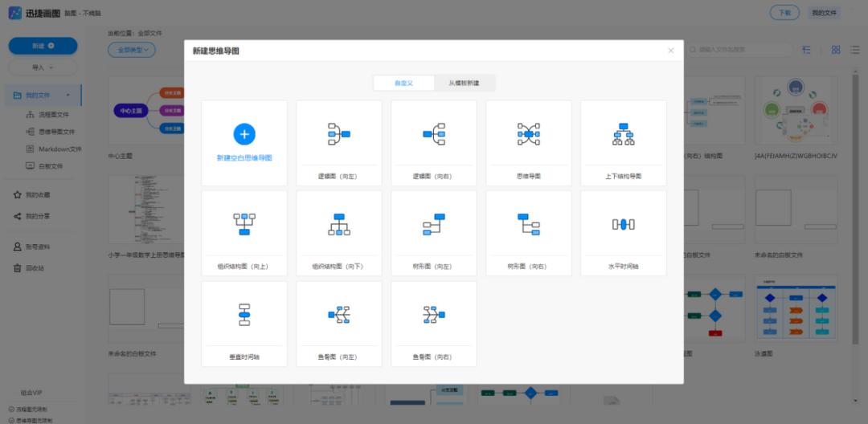Switch to the 从模板新建 tab

[465, 83]
